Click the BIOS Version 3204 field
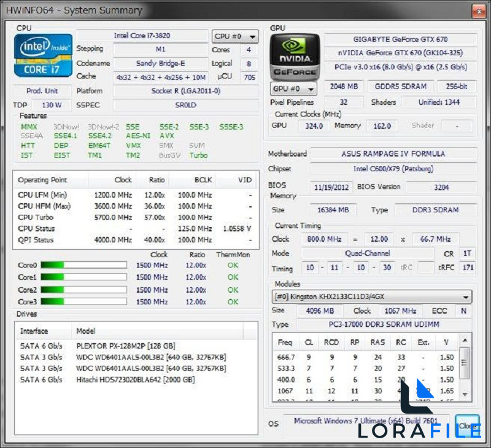This screenshot has height=448, width=491. pos(441,188)
